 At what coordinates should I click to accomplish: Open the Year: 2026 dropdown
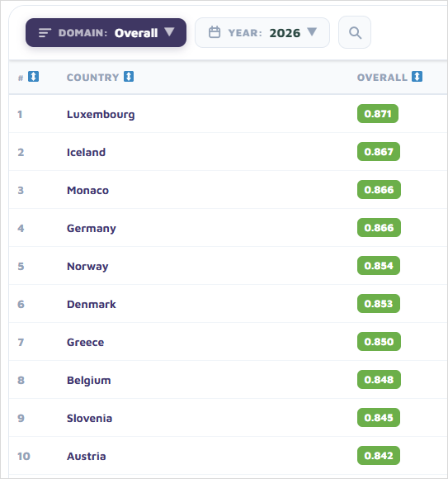click(262, 32)
